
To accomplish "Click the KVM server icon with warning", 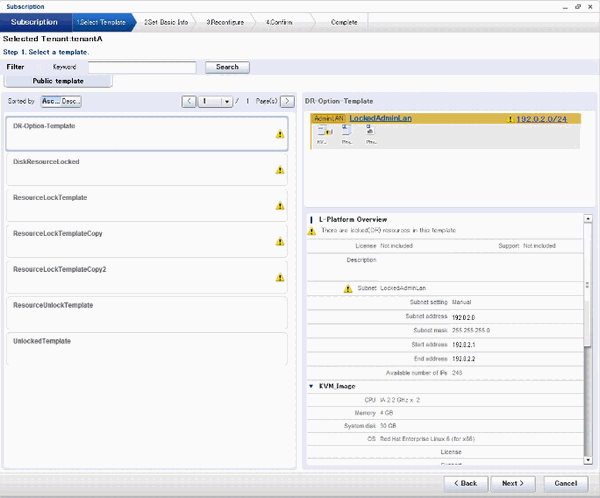I will 324,131.
